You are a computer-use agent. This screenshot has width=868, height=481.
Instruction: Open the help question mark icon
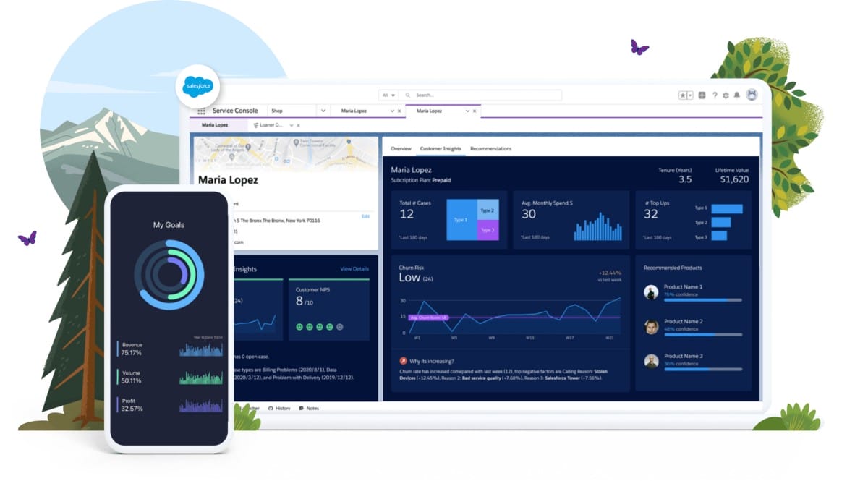(715, 95)
